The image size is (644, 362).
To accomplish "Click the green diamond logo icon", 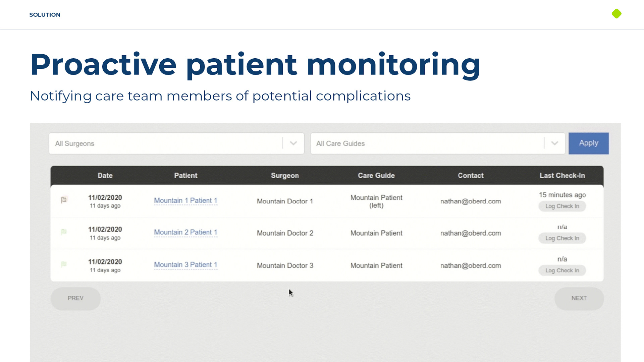I will click(x=616, y=14).
